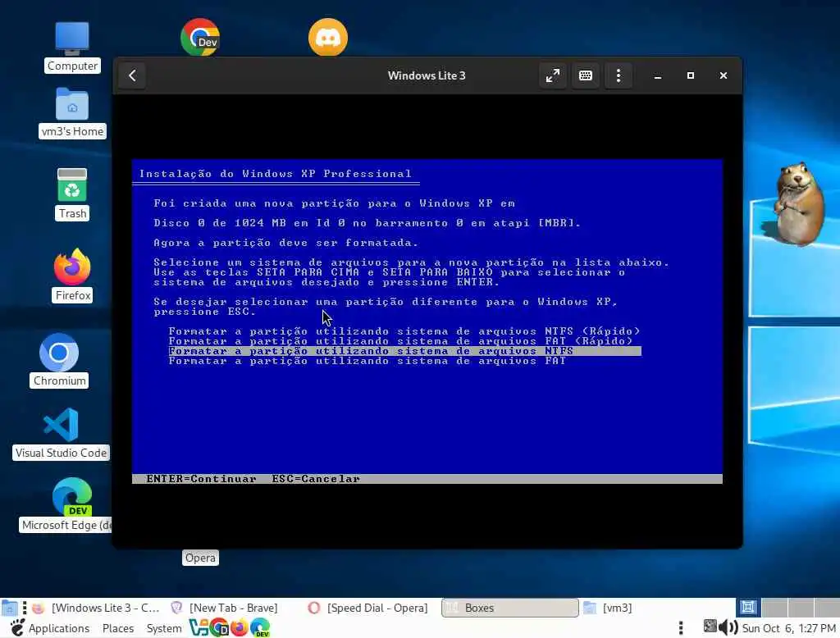Click the Opera desktop label
This screenshot has width=840, height=638.
click(x=200, y=558)
